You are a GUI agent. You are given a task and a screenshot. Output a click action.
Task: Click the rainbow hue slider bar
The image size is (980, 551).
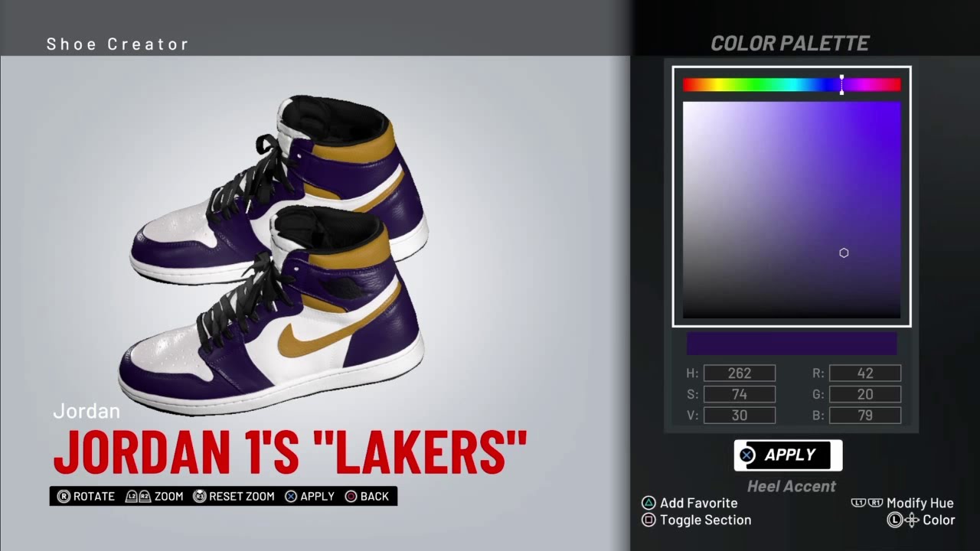(792, 85)
